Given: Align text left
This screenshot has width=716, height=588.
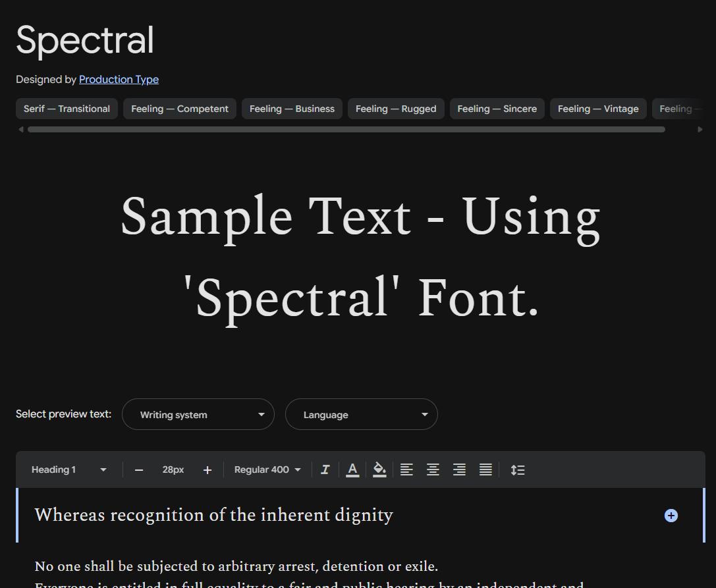Looking at the screenshot, I should 406,469.
